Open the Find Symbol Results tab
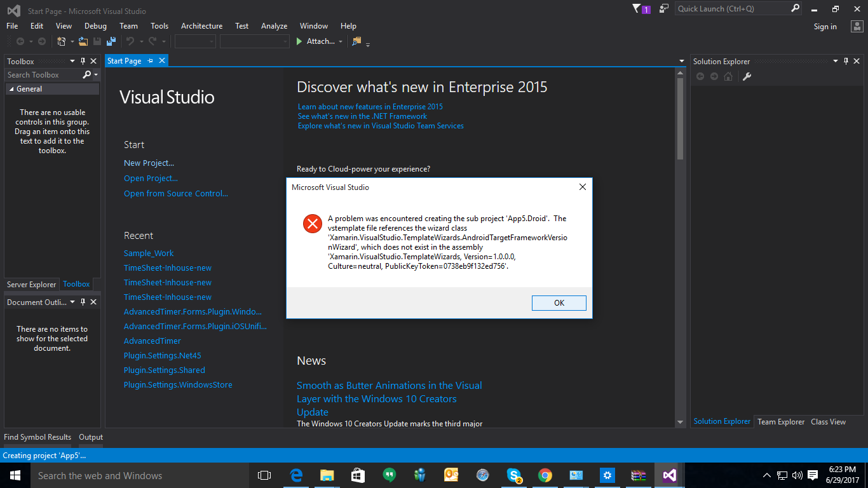 point(37,437)
